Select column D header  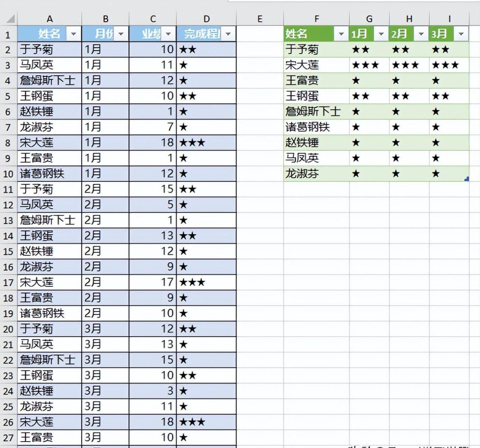pos(206,19)
